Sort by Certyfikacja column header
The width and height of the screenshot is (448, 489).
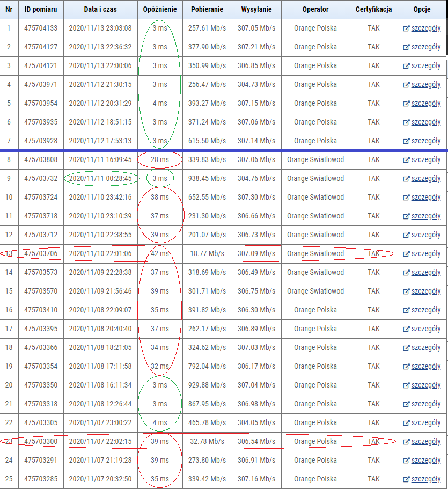(374, 9)
